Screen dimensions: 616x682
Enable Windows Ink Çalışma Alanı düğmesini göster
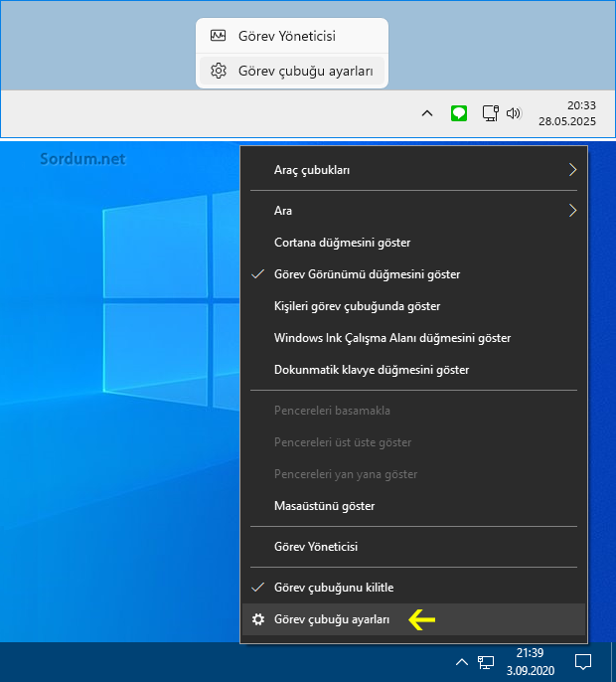[x=413, y=338]
